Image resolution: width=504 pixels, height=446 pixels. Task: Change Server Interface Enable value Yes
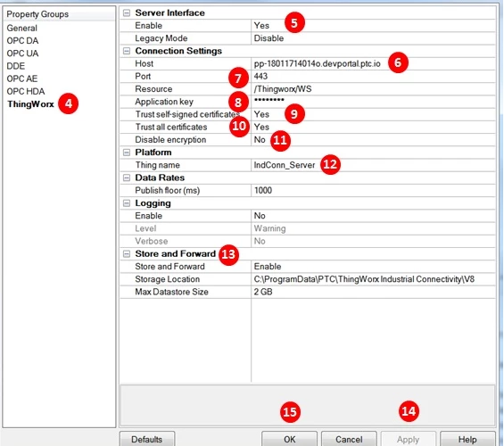(373, 25)
